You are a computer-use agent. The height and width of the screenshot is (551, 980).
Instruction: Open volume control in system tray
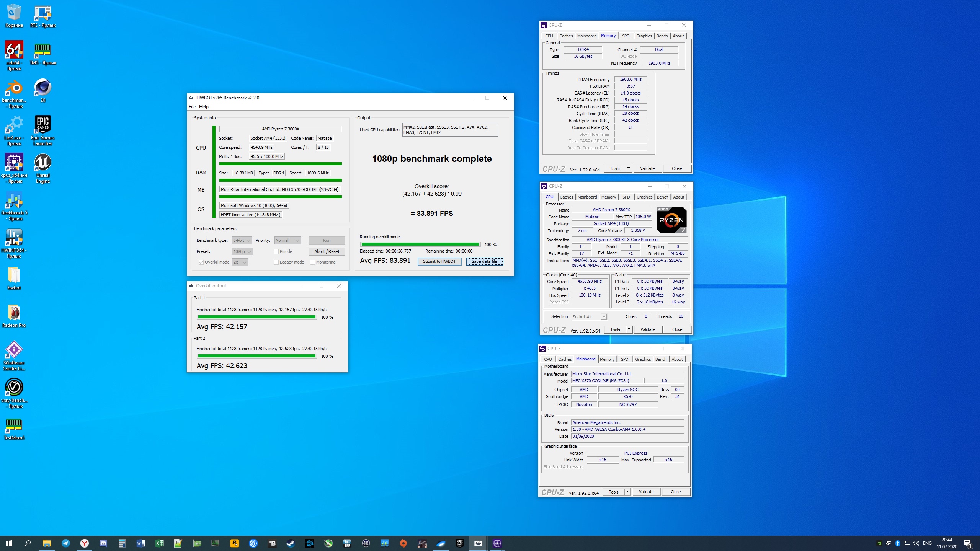(916, 543)
